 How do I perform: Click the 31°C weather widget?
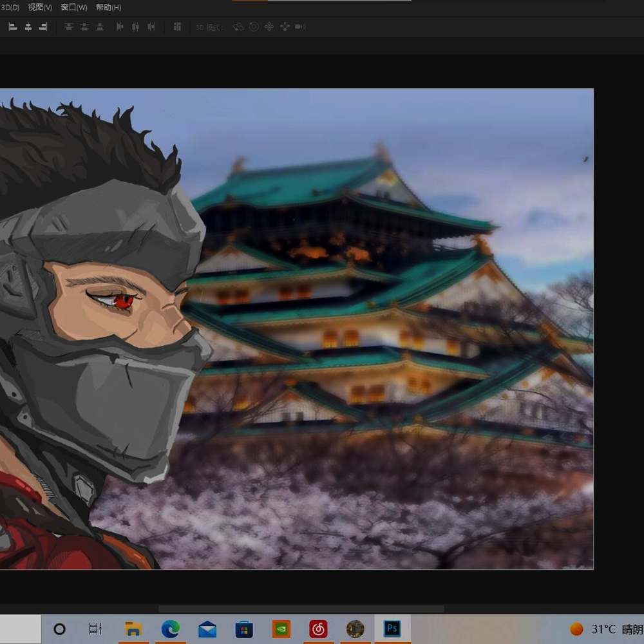click(607, 629)
